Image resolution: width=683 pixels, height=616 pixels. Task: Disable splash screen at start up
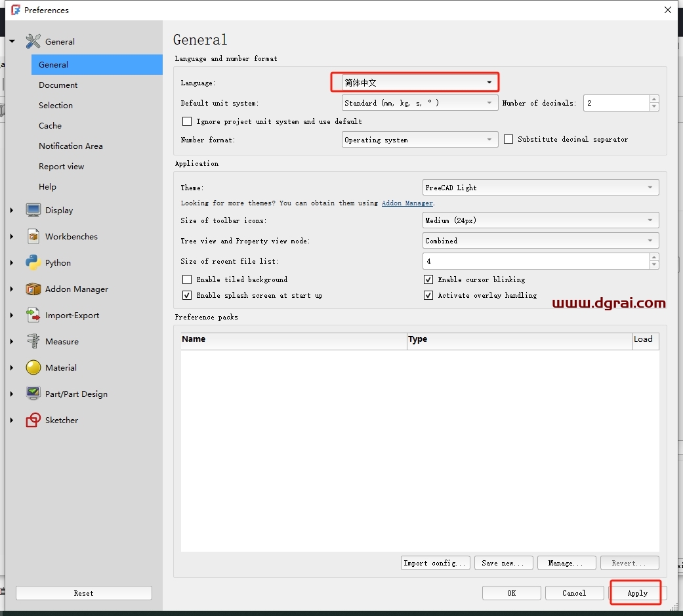tap(187, 295)
